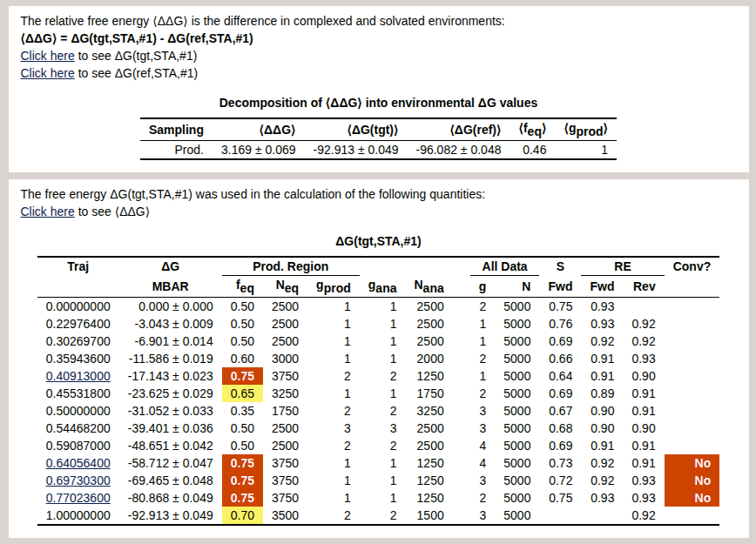This screenshot has height=544, width=756.
Task: Select the Traj column header
Action: click(78, 266)
